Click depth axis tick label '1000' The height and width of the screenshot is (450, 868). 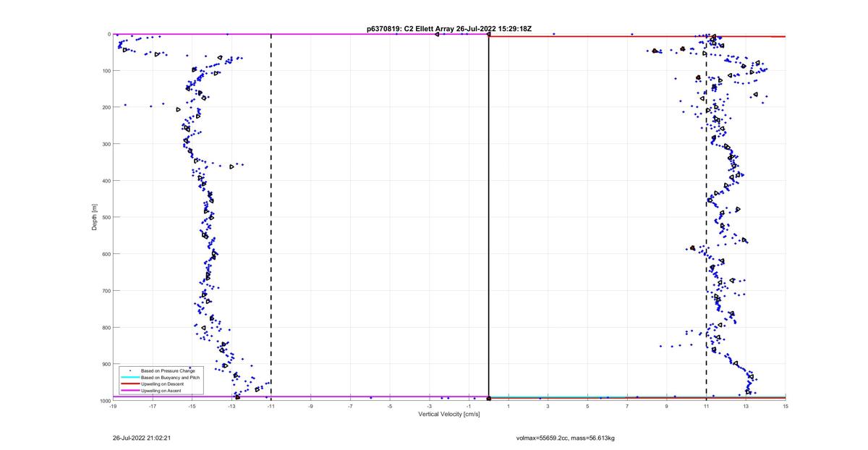[104, 400]
